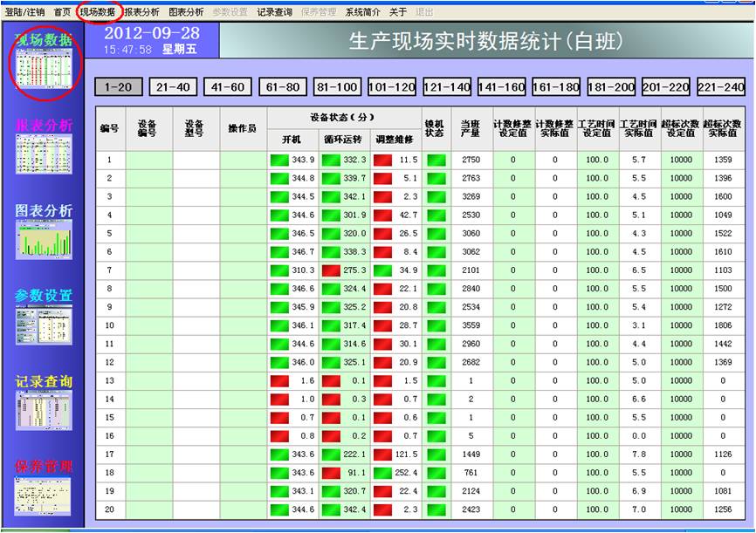Click 登陆/注销 in the menu bar

(24, 12)
